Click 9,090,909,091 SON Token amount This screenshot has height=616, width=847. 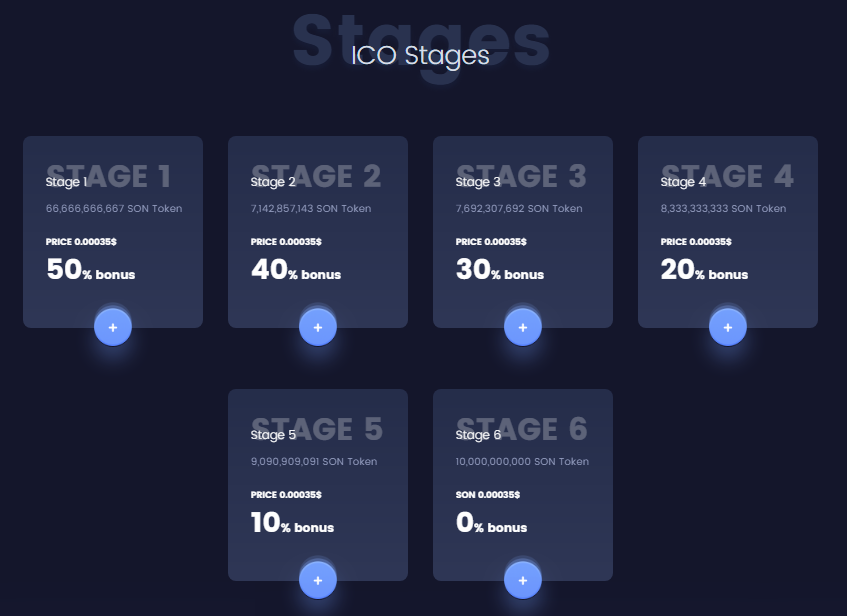point(314,462)
